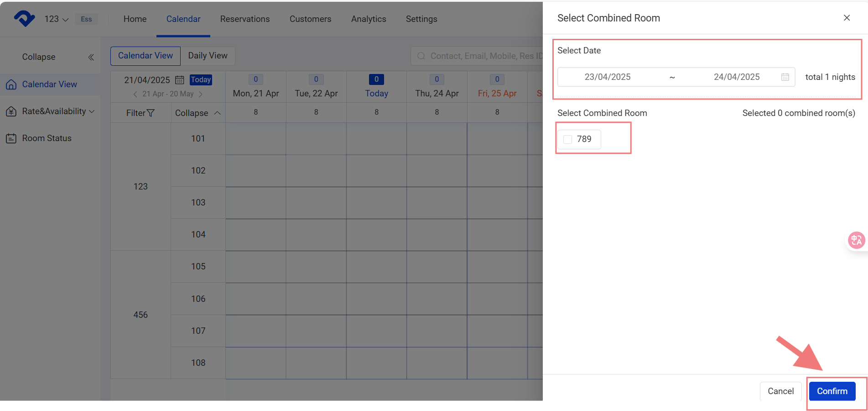This screenshot has height=411, width=868.
Task: Click the Calendar View home icon in sidebar
Action: tap(11, 84)
